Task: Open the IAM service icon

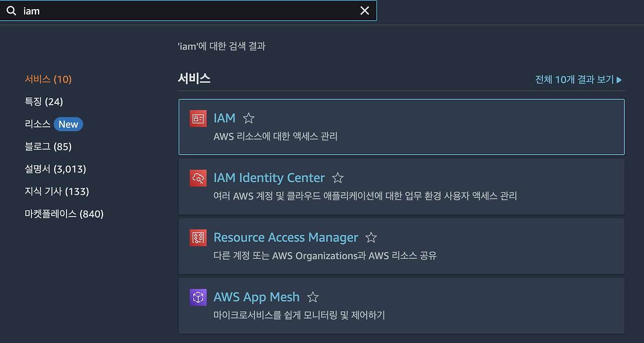Action: tap(198, 118)
